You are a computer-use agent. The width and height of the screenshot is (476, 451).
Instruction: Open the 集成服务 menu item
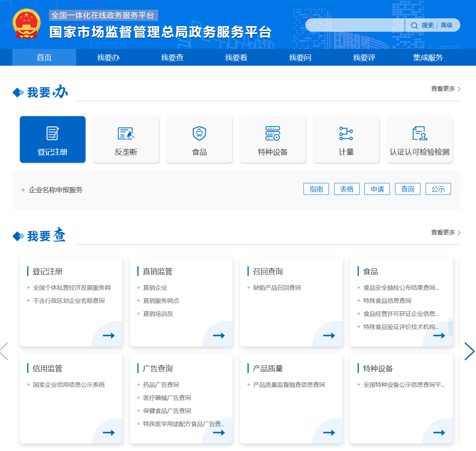[x=427, y=57]
